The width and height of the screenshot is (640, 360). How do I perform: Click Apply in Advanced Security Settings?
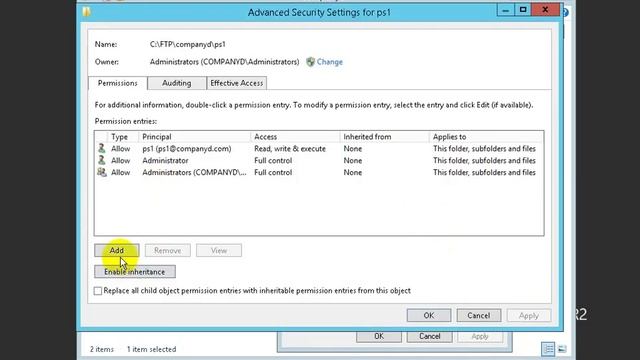click(x=529, y=316)
